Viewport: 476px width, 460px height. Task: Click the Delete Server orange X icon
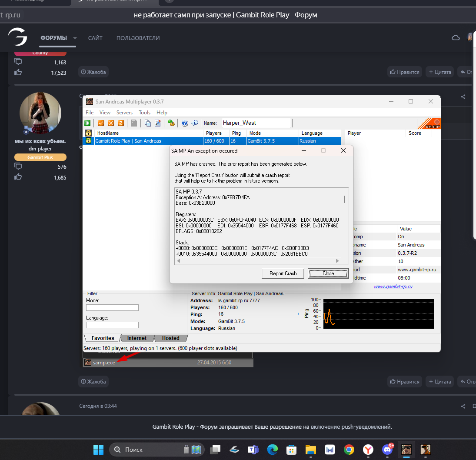point(111,123)
